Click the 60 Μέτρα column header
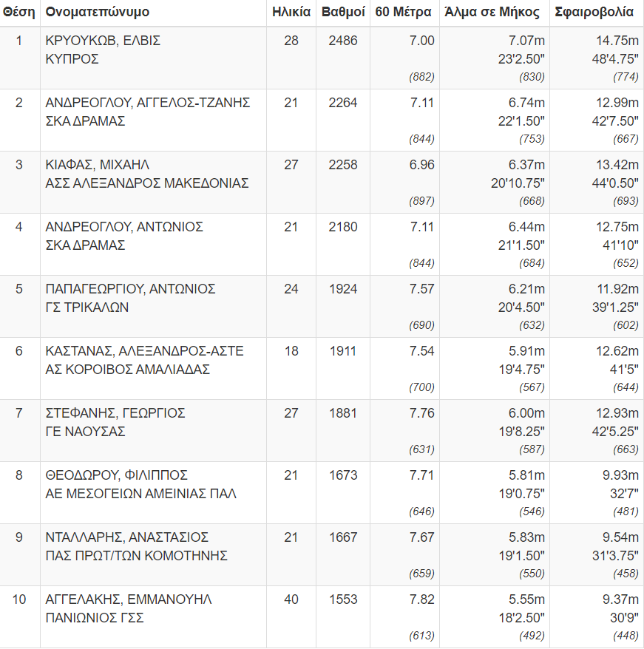Image resolution: width=644 pixels, height=649 pixels. click(404, 13)
